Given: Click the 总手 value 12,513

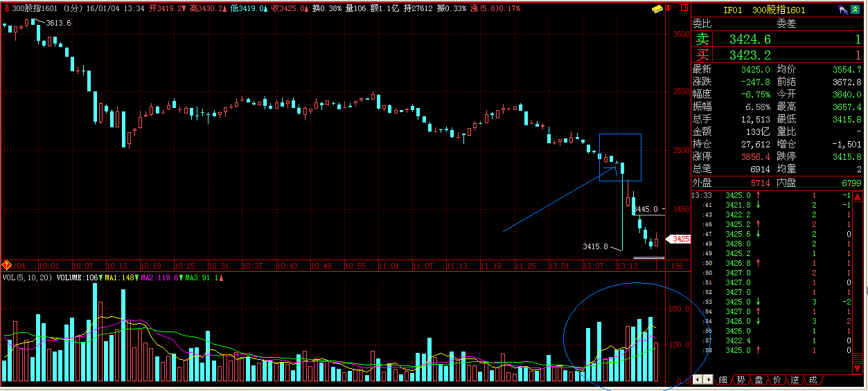Looking at the screenshot, I should pyautogui.click(x=756, y=119).
